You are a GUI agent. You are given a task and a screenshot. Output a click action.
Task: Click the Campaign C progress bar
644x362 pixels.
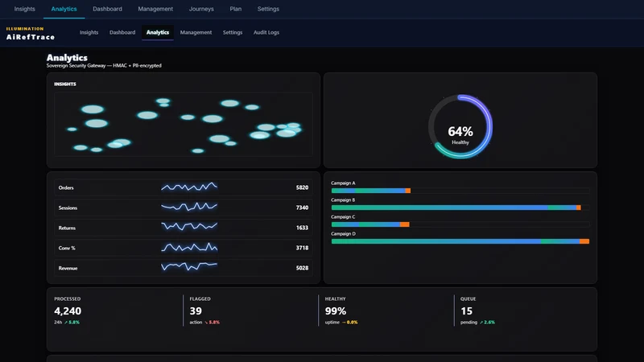[x=460, y=224]
